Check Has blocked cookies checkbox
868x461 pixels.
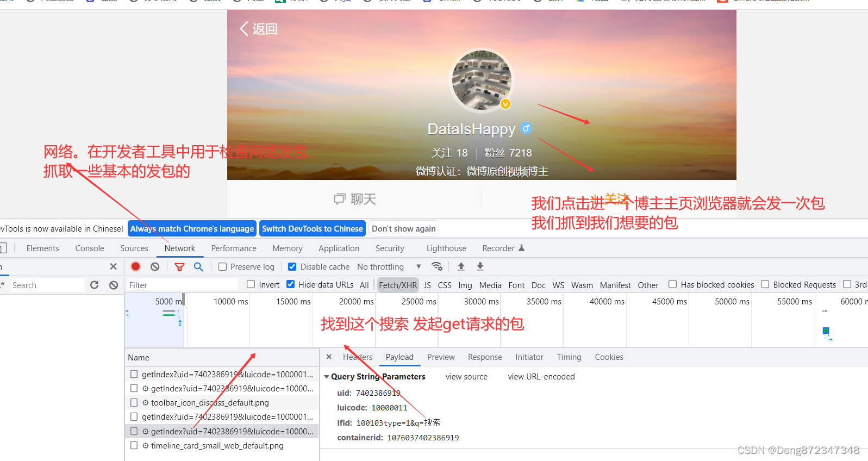(x=672, y=284)
